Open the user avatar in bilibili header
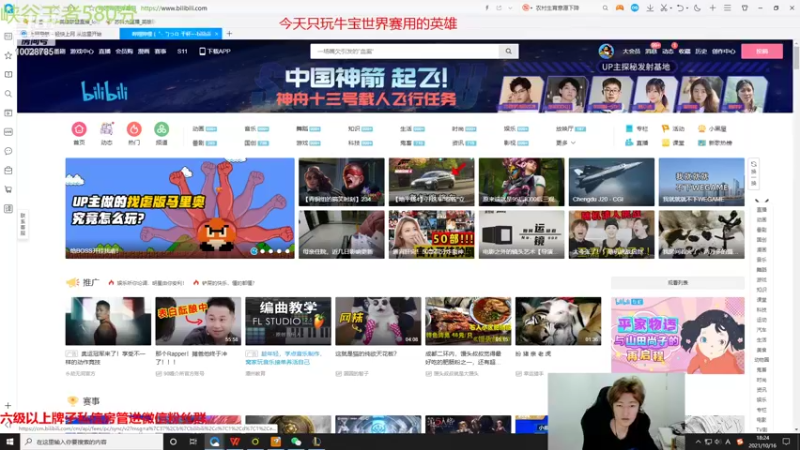Viewport: 800px width, 450px height. coord(606,51)
